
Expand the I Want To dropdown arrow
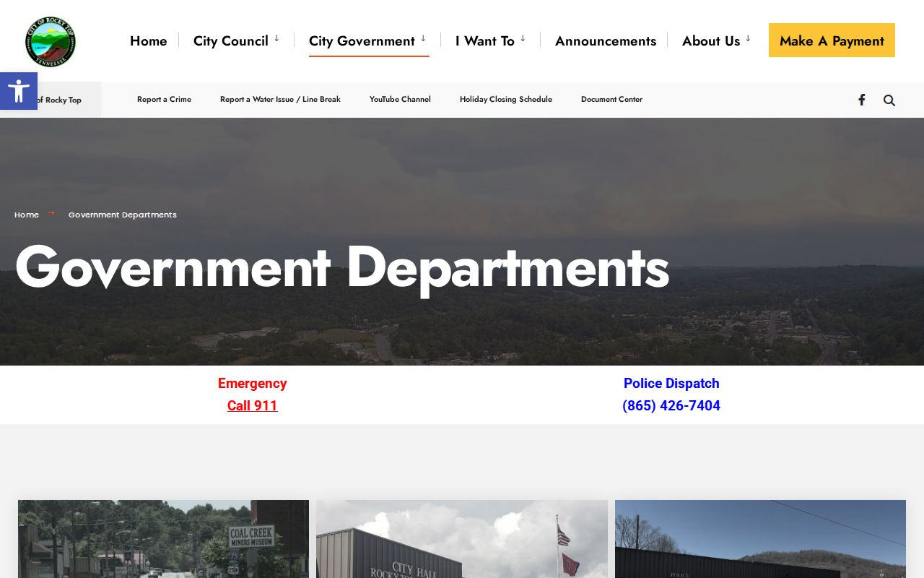pos(523,39)
